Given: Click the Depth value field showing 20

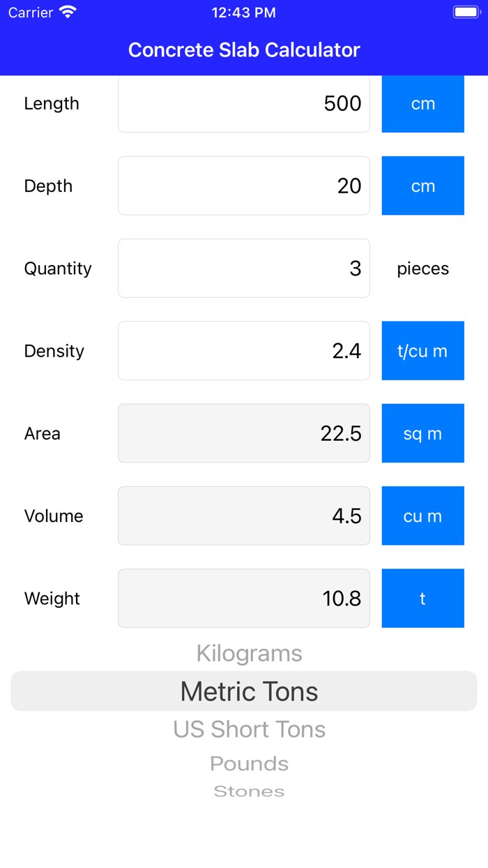Looking at the screenshot, I should click(x=244, y=186).
